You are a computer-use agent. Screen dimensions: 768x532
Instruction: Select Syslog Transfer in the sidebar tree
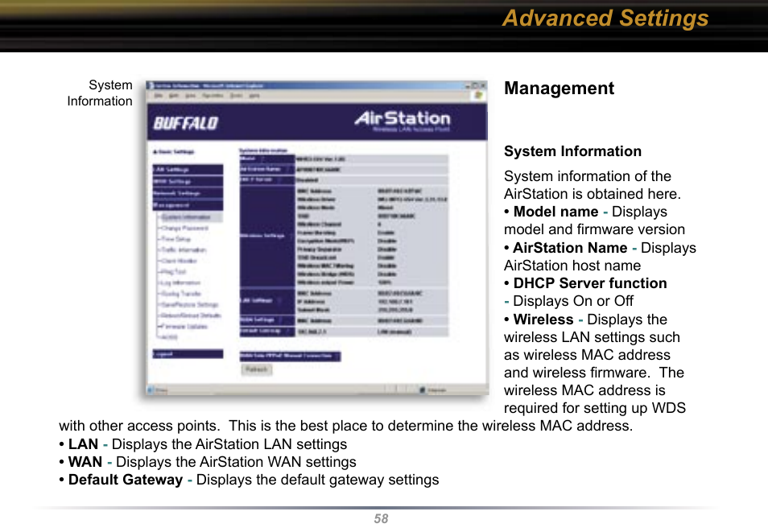(x=181, y=294)
